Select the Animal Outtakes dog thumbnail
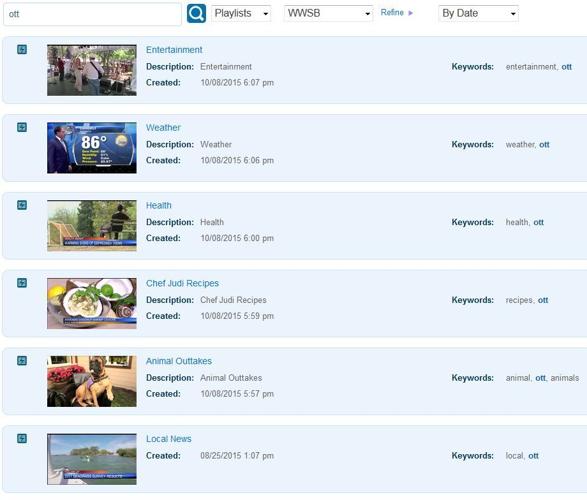Image resolution: width=587 pixels, height=500 pixels. coord(92,382)
